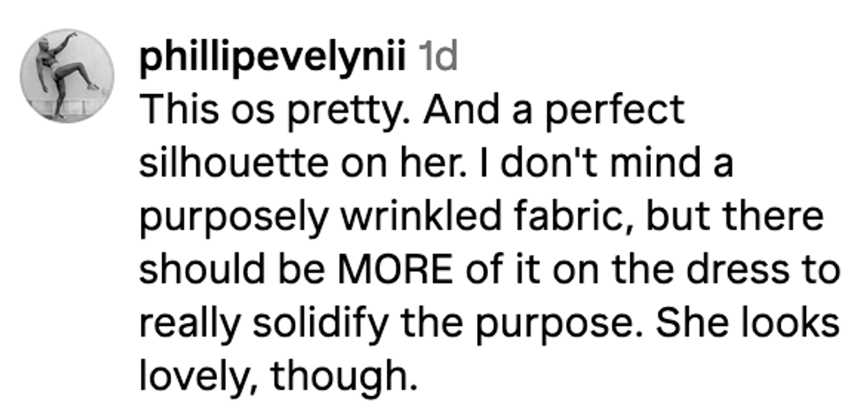The image size is (868, 418).
Task: Open the phillipevelynii username link
Action: coord(274,58)
